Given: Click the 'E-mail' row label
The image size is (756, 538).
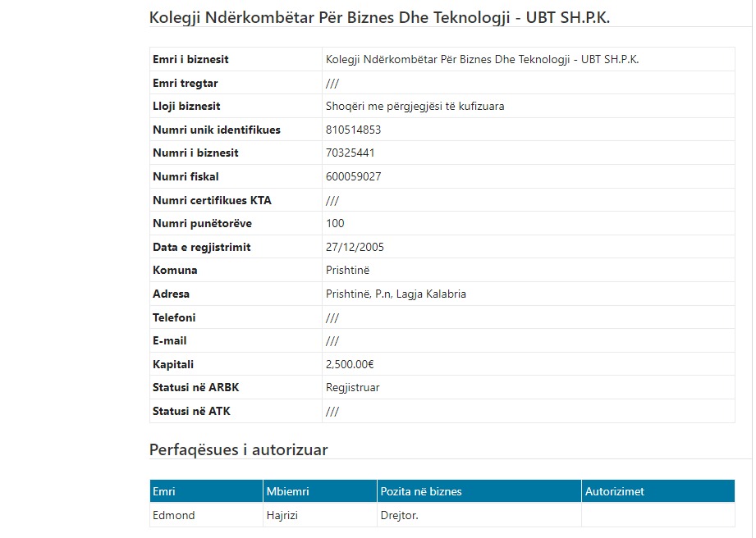Looking at the screenshot, I should click(170, 340).
